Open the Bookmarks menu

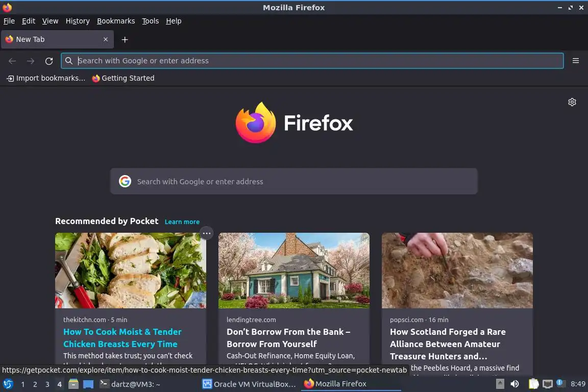click(116, 21)
